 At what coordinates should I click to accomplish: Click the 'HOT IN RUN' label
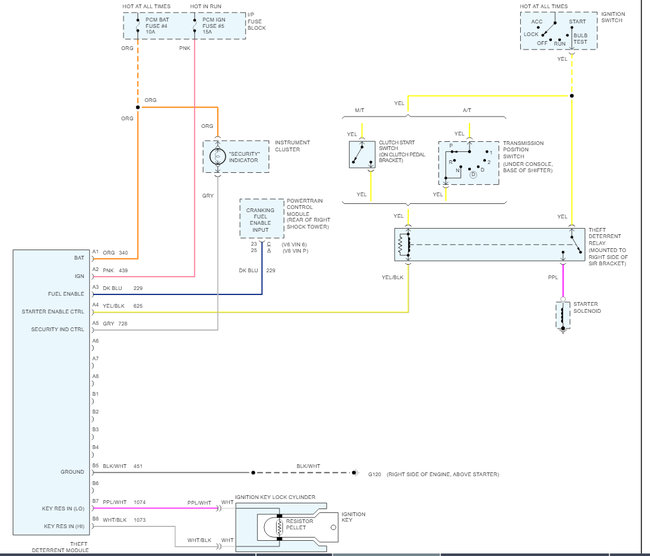tap(206, 6)
